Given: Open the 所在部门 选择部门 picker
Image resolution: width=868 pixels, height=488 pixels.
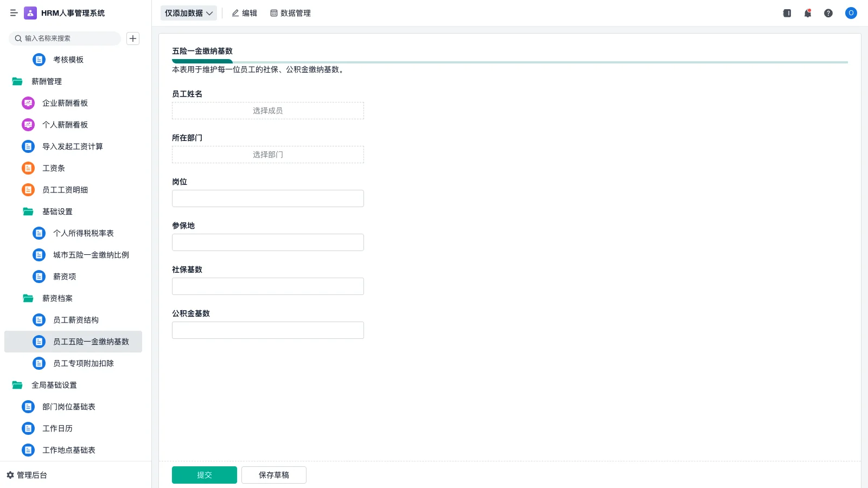Looking at the screenshot, I should tap(267, 154).
